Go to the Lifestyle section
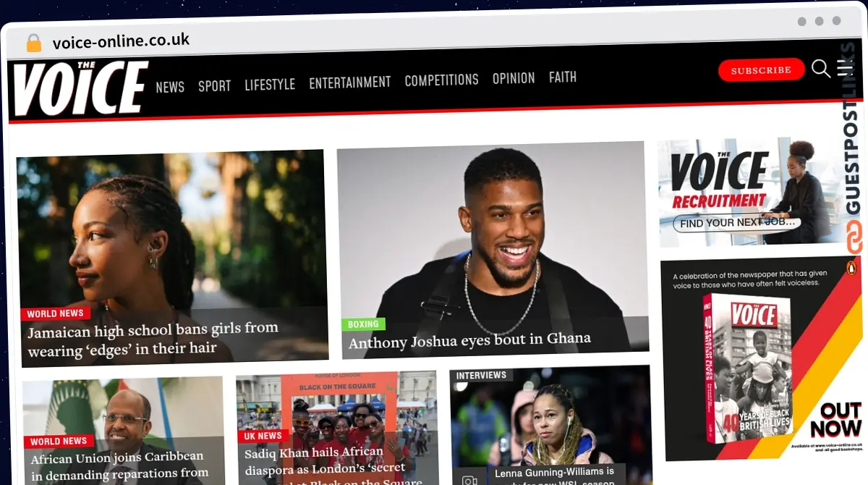 pyautogui.click(x=270, y=85)
